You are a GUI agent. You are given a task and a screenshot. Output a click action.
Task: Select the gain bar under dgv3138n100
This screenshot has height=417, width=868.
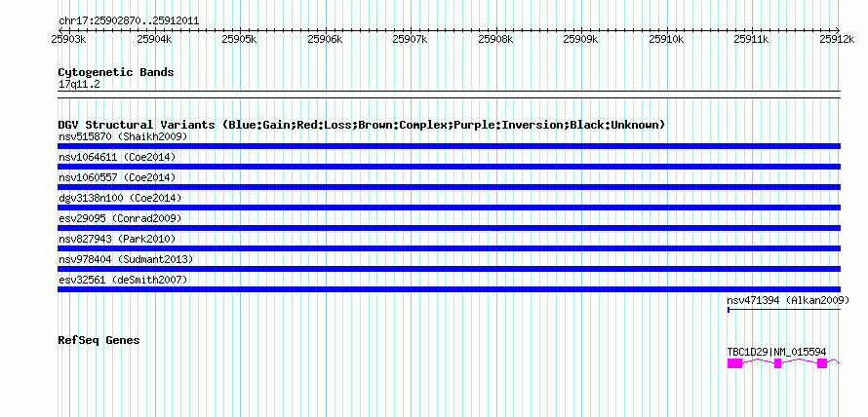(x=449, y=208)
